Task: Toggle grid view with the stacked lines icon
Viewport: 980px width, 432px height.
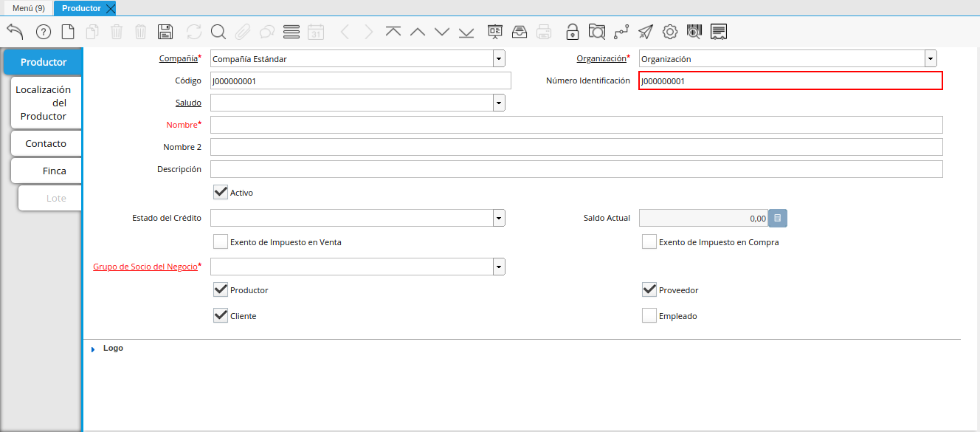Action: [x=291, y=32]
